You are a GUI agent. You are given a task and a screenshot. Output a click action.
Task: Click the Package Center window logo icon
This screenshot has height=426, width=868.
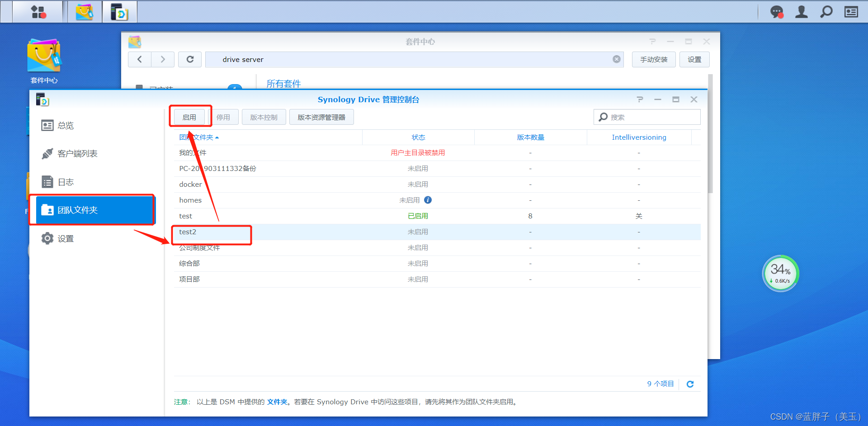pyautogui.click(x=135, y=42)
